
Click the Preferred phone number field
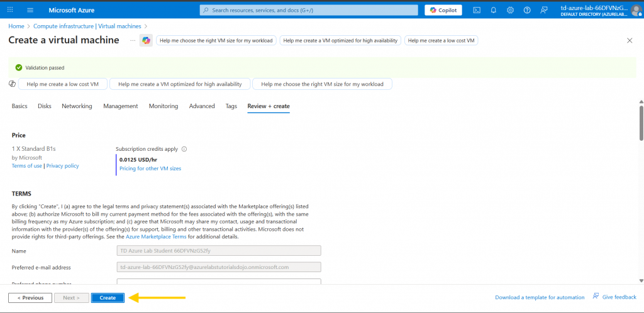coord(219,282)
